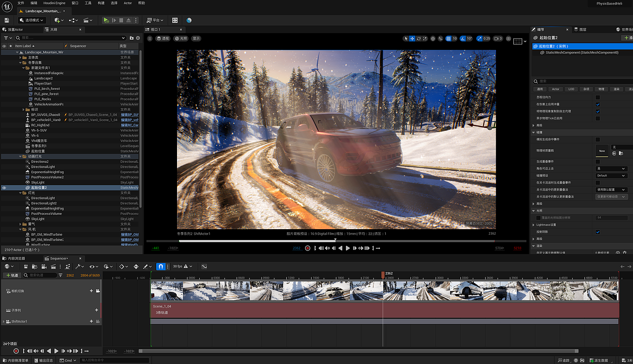633x364 pixels.
Task: Activate the Translate gizmo tool in viewport
Action: pyautogui.click(x=412, y=39)
